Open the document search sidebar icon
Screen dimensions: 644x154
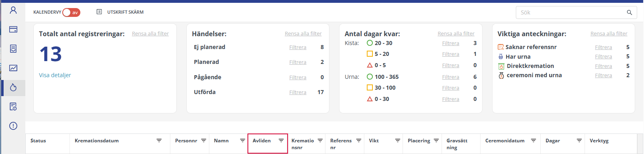(x=13, y=107)
